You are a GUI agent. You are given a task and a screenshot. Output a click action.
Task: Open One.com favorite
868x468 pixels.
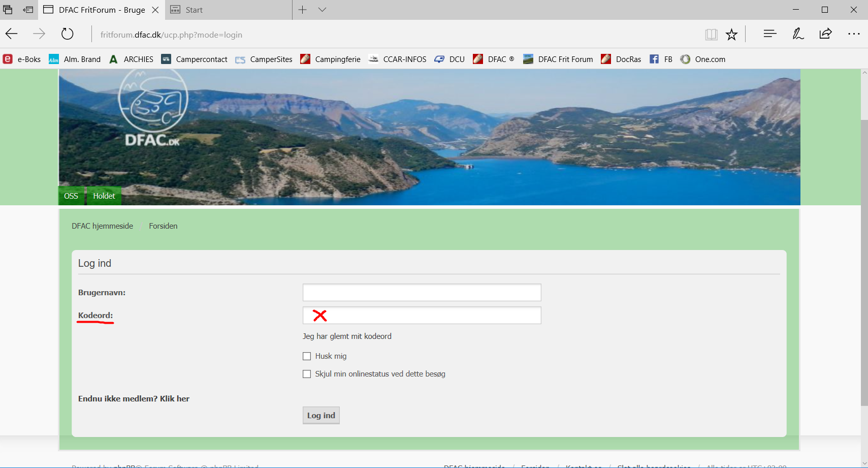pyautogui.click(x=702, y=59)
